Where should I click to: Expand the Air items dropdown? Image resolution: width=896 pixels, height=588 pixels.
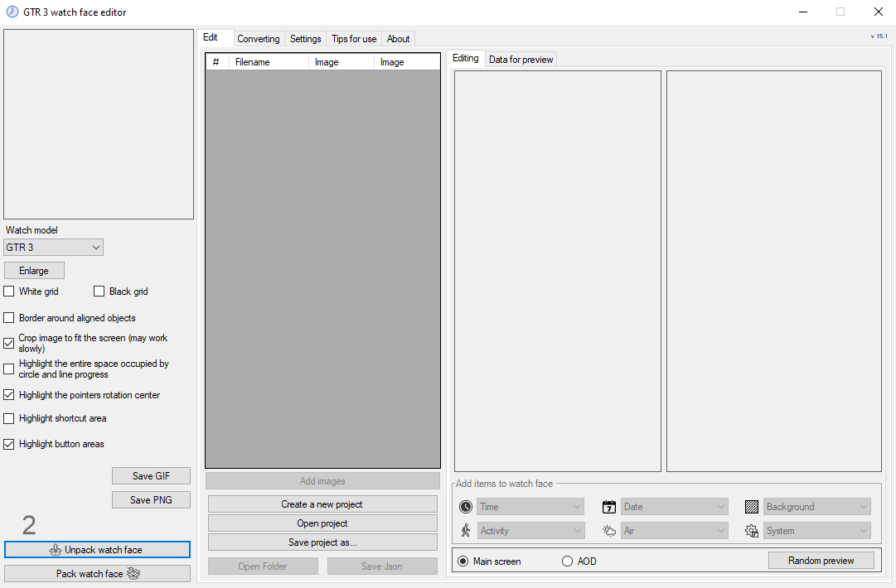coord(675,530)
